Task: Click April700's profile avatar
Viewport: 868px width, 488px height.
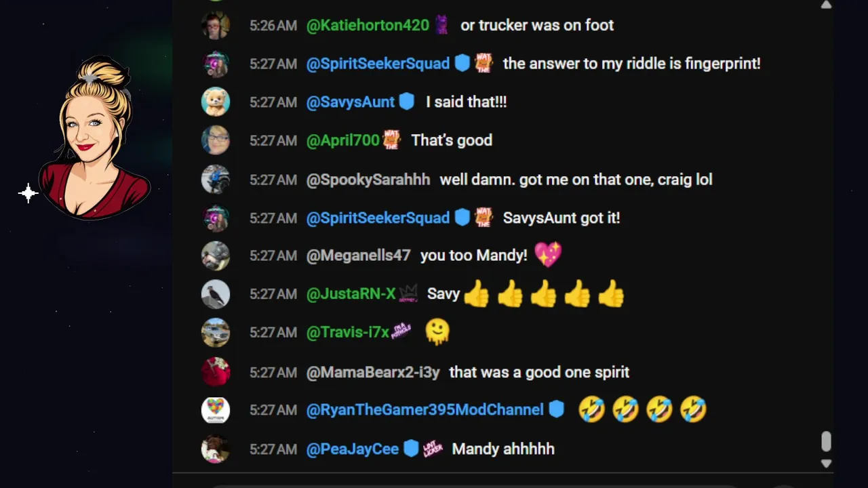Action: coord(216,140)
